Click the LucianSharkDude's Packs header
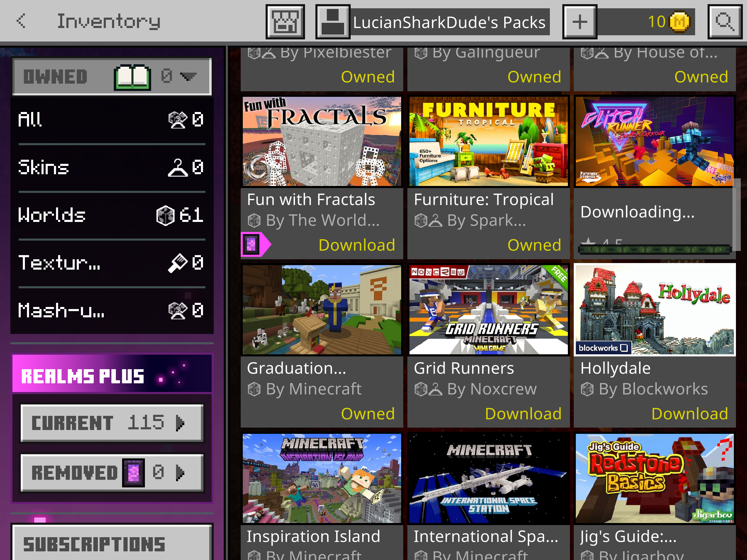The width and height of the screenshot is (747, 560). (449, 22)
